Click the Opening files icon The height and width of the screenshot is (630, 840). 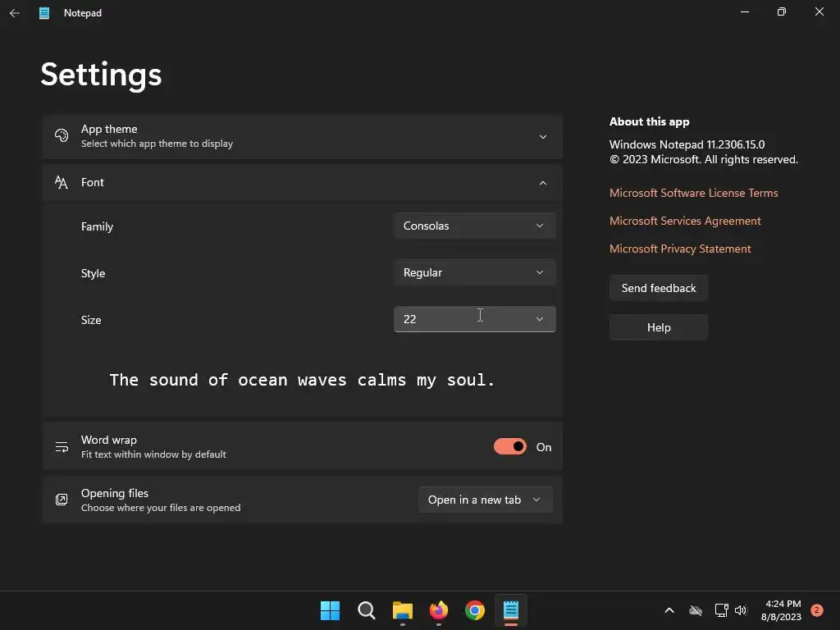coord(62,500)
